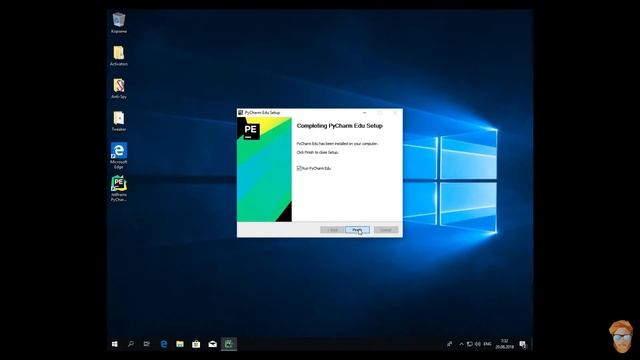This screenshot has height=360, width=640.
Task: Open File Explorer from the taskbar
Action: 180,344
